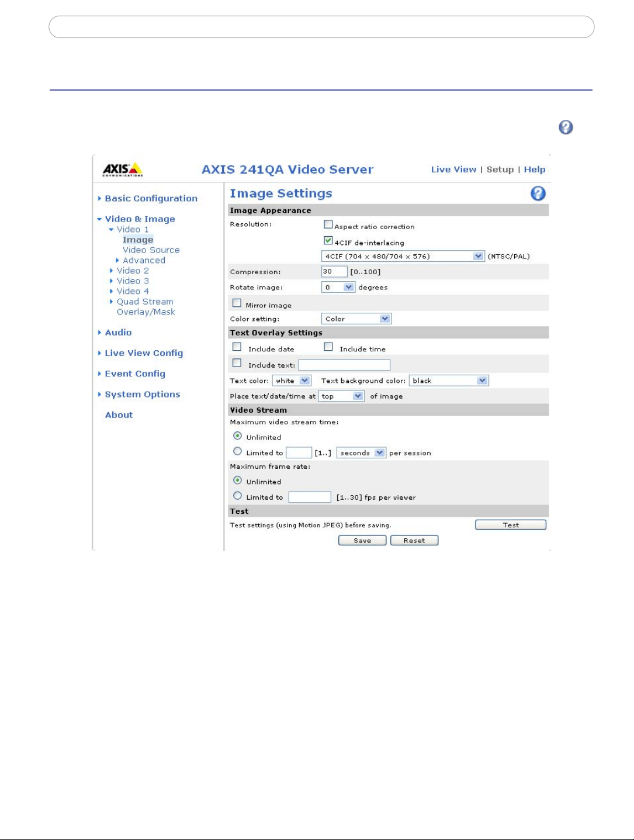Go to Live View link
This screenshot has height=840, width=634.
coord(453,170)
